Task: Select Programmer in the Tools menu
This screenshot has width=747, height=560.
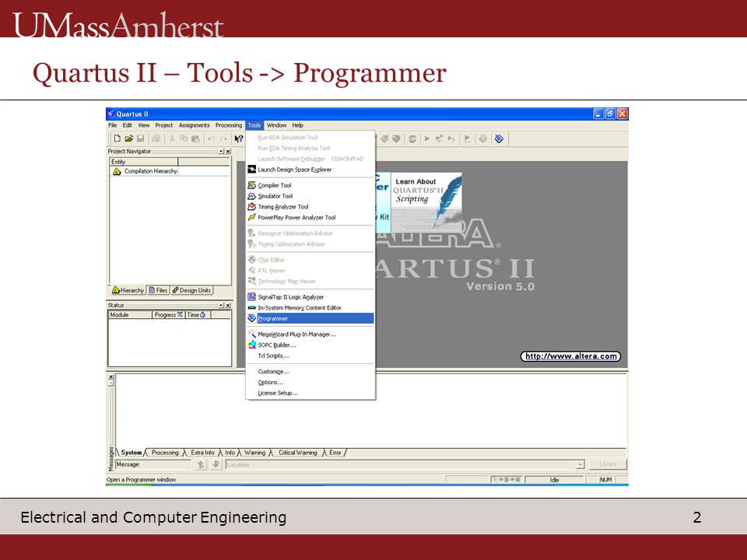Action: [310, 319]
